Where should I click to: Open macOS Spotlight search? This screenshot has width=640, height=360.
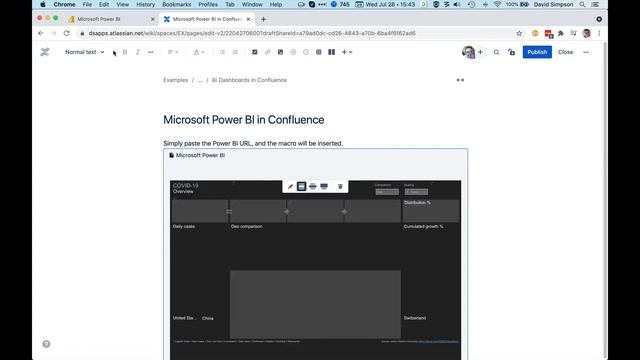tap(582, 4)
